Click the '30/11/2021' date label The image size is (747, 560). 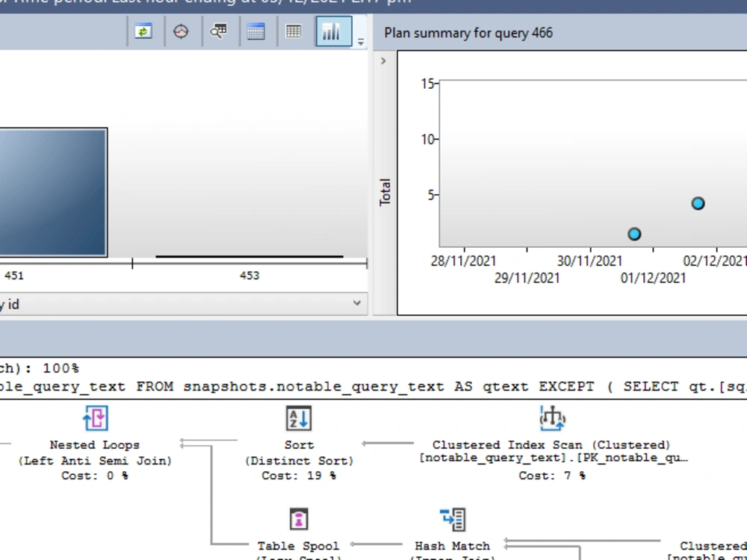click(590, 261)
